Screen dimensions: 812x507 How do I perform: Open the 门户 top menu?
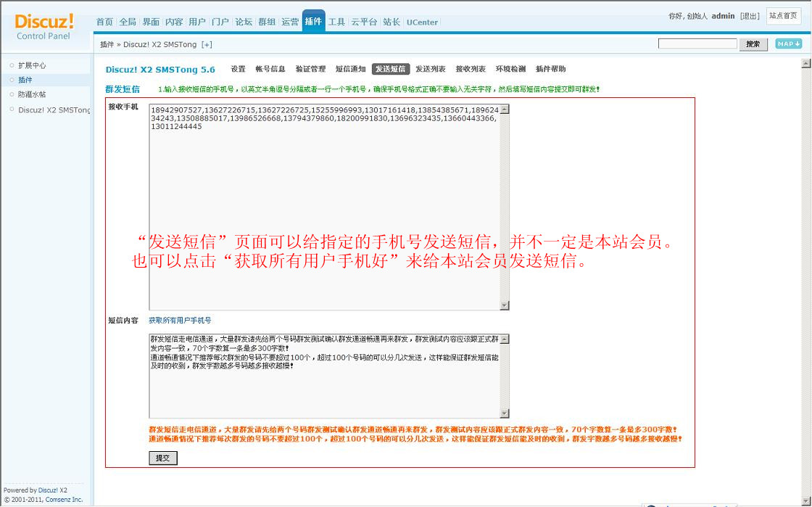[x=220, y=22]
